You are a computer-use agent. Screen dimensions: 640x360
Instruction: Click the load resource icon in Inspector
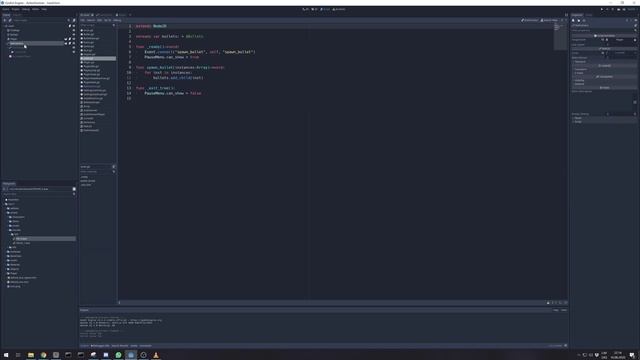[x=579, y=20]
